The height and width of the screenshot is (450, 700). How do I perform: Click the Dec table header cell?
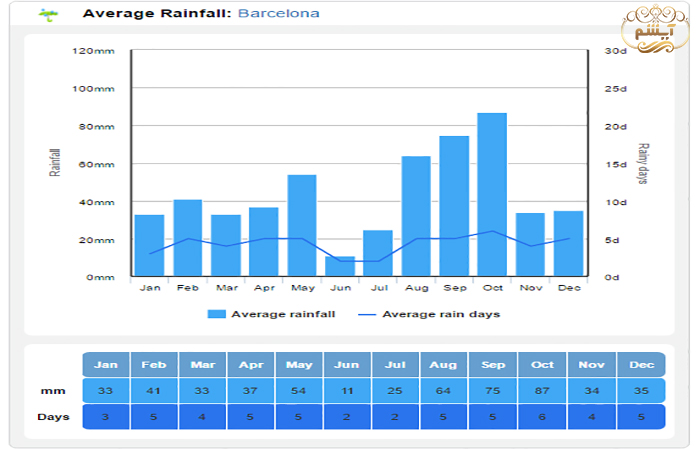click(x=641, y=365)
